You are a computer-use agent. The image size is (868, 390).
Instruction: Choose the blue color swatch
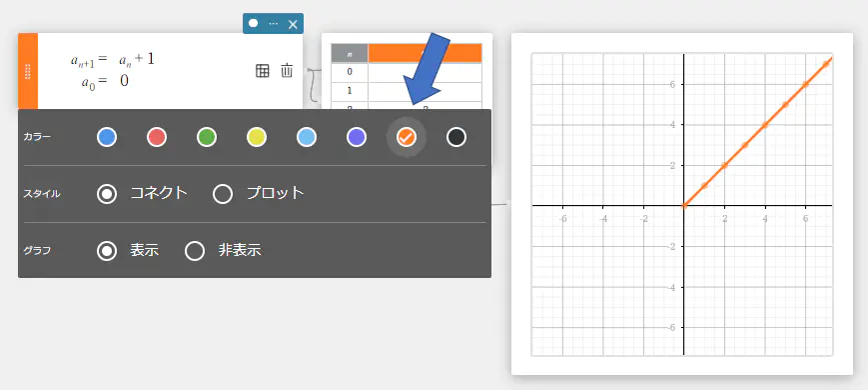107,137
